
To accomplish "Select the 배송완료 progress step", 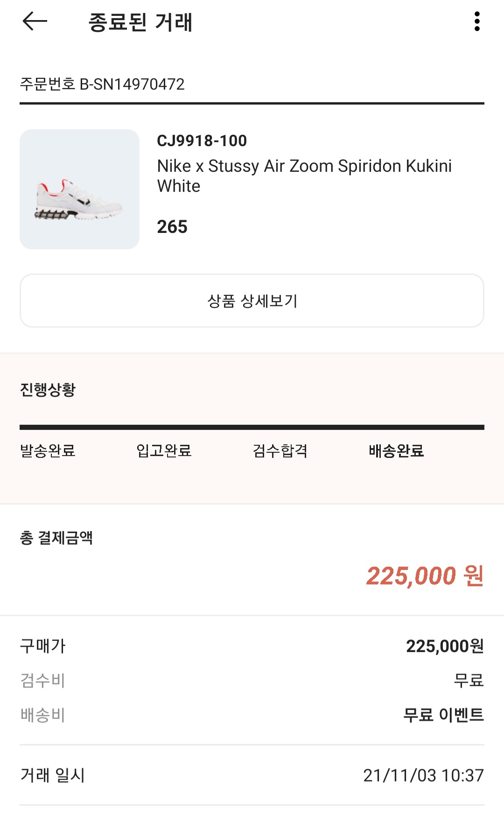I will pyautogui.click(x=396, y=451).
